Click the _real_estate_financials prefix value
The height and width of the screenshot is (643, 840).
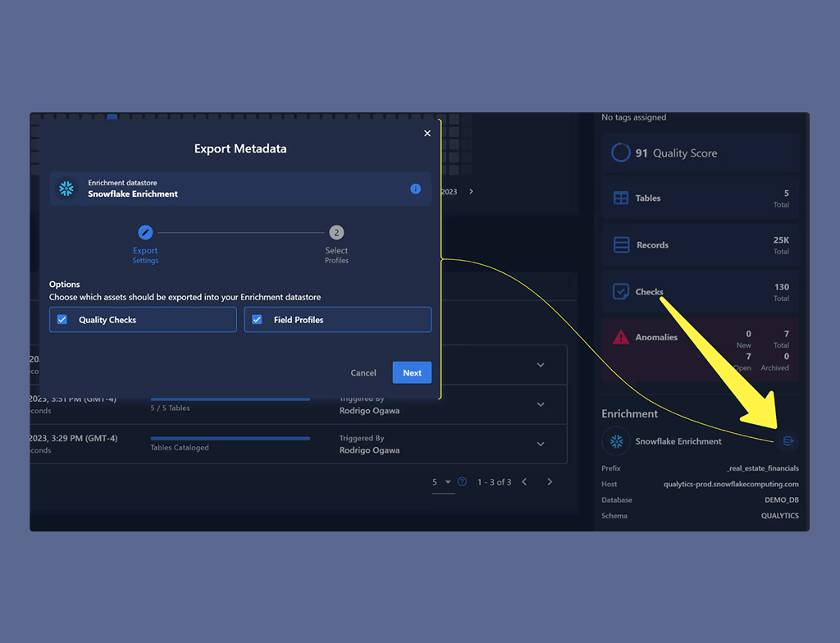click(763, 468)
